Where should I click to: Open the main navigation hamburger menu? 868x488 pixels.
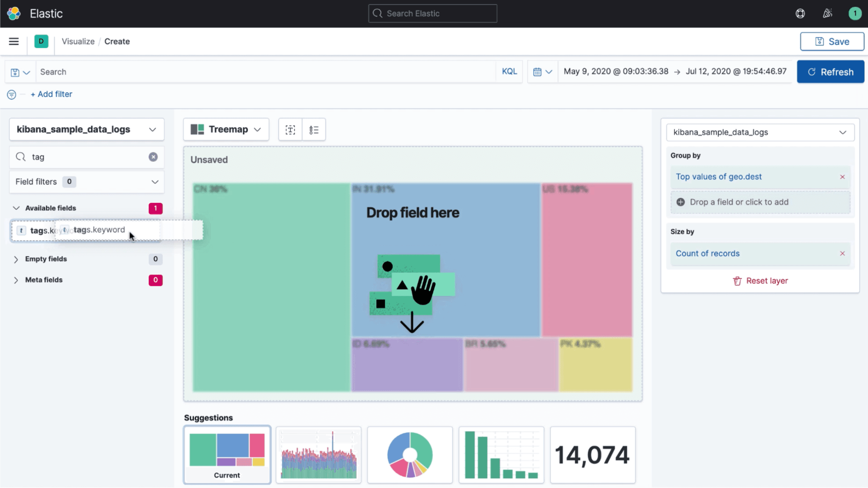tap(14, 41)
